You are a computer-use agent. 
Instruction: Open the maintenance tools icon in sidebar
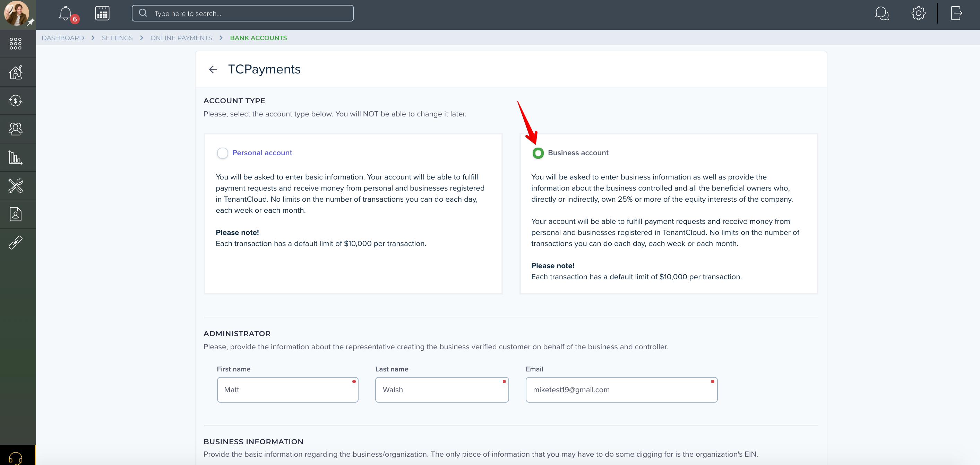point(16,186)
